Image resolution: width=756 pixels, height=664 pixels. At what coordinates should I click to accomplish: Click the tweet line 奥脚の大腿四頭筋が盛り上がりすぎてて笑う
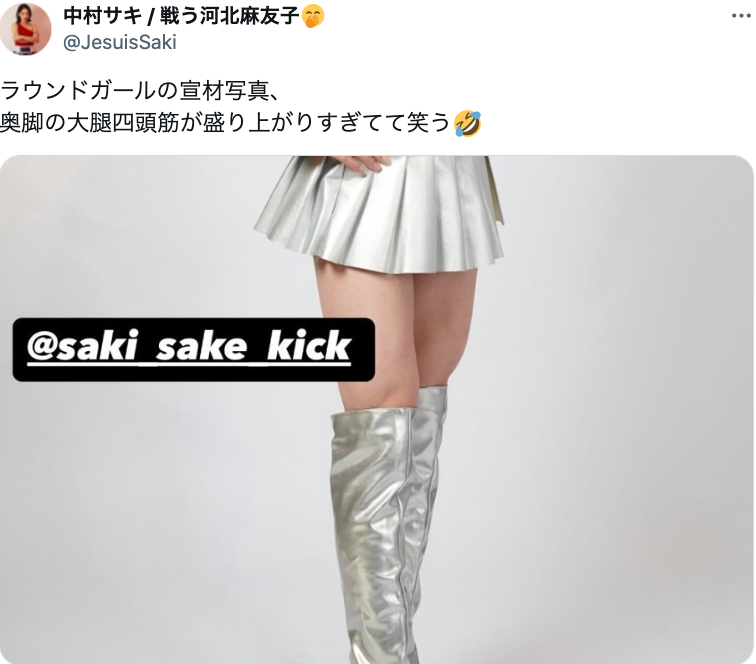coord(241,123)
